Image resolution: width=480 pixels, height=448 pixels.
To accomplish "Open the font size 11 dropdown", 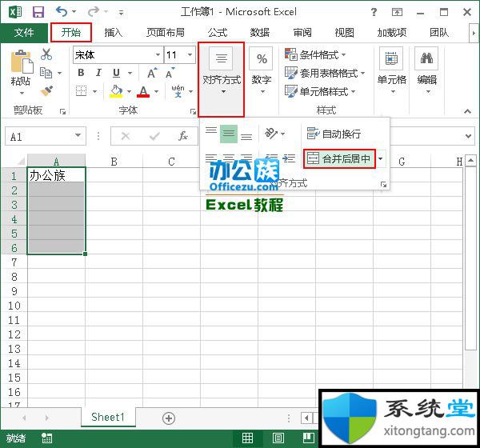I will tap(190, 55).
